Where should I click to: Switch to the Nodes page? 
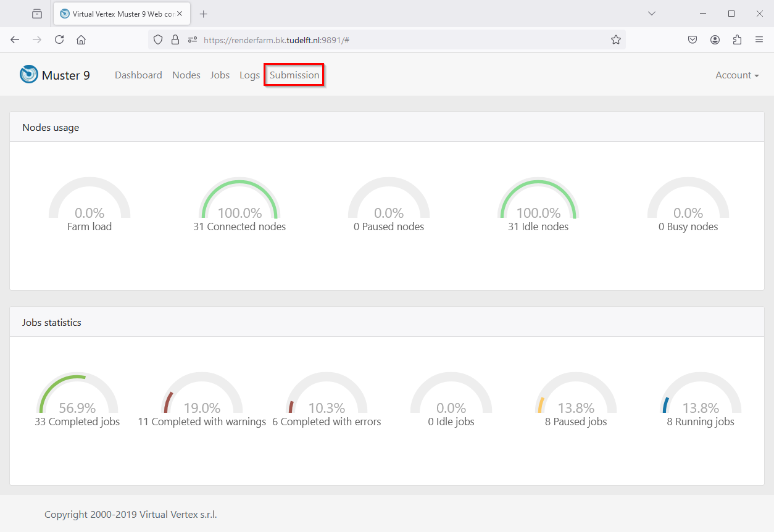pos(186,75)
